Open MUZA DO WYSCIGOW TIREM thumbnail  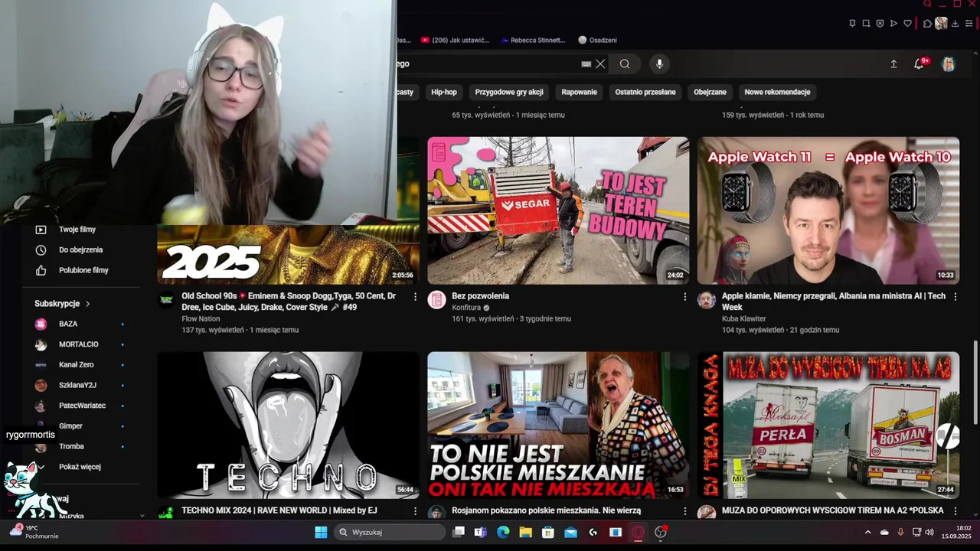pyautogui.click(x=828, y=425)
